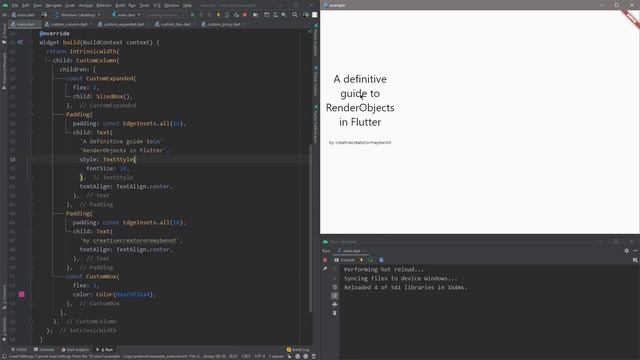
Task: Click the pin tab icon in Run panel
Action: [325, 269]
